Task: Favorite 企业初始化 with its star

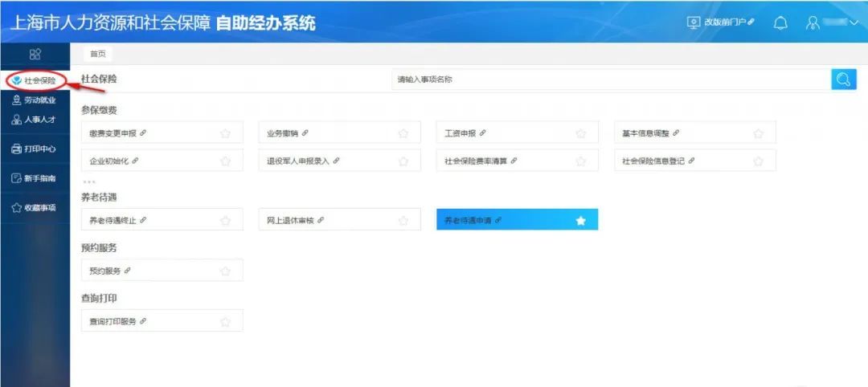Action: click(x=225, y=161)
